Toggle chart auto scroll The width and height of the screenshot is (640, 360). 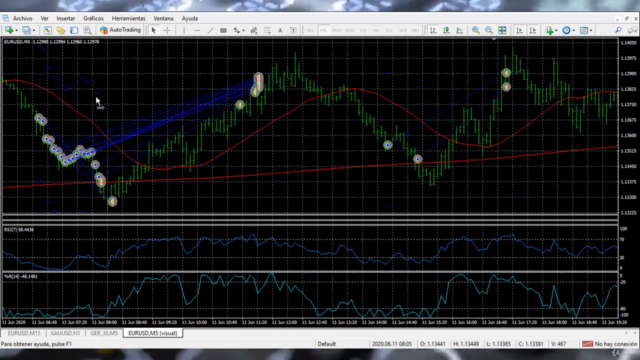tap(519, 30)
